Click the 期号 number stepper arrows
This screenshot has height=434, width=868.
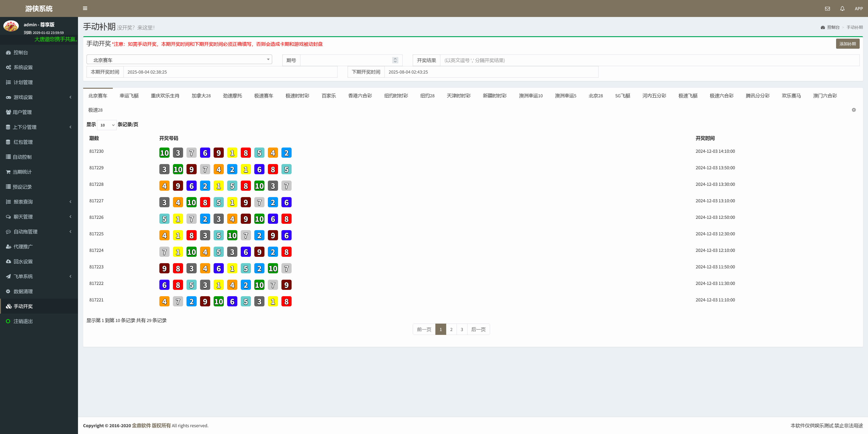point(395,60)
